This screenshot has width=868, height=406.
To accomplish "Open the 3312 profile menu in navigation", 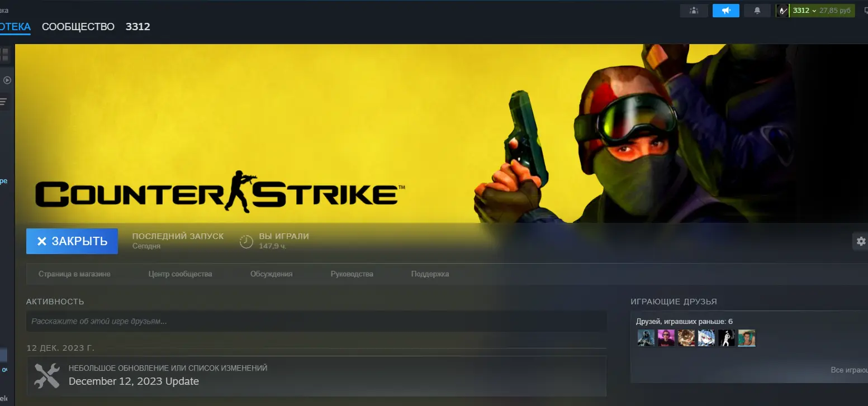I will click(x=138, y=27).
